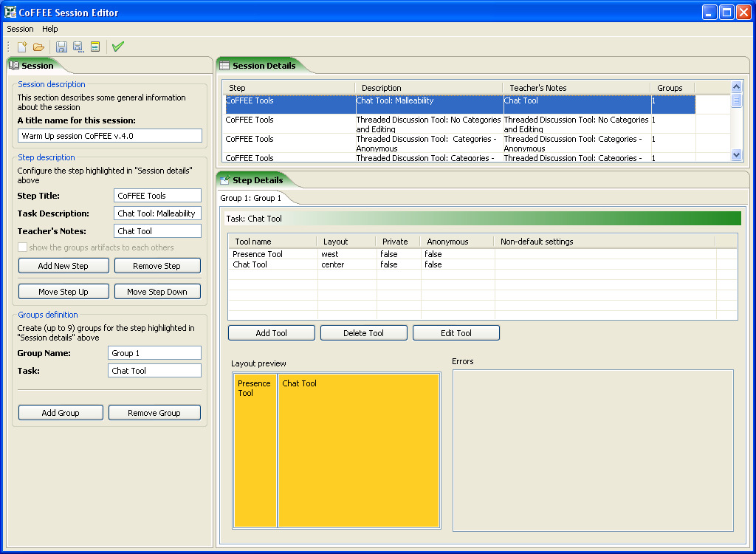Click Add Tool button
756x554 pixels.
[272, 333]
